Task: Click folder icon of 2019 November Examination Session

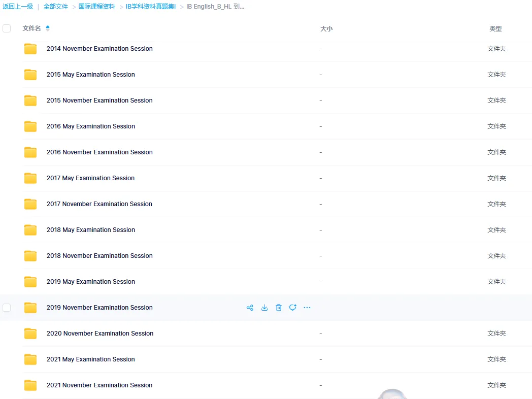Action: 30,308
